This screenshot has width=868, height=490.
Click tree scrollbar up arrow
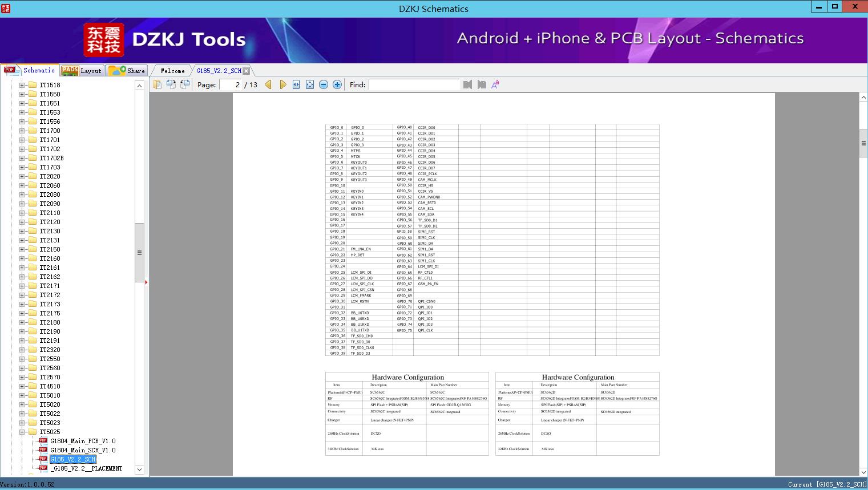click(x=139, y=86)
